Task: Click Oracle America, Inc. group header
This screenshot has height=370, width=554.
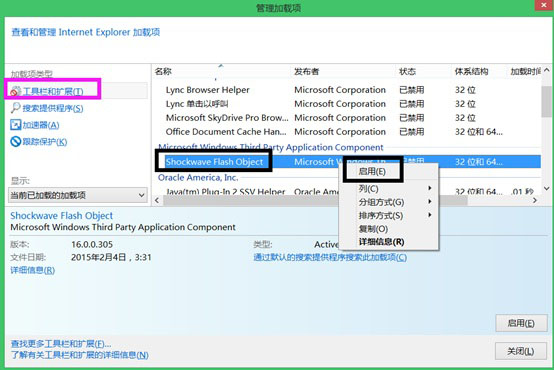Action: click(198, 177)
